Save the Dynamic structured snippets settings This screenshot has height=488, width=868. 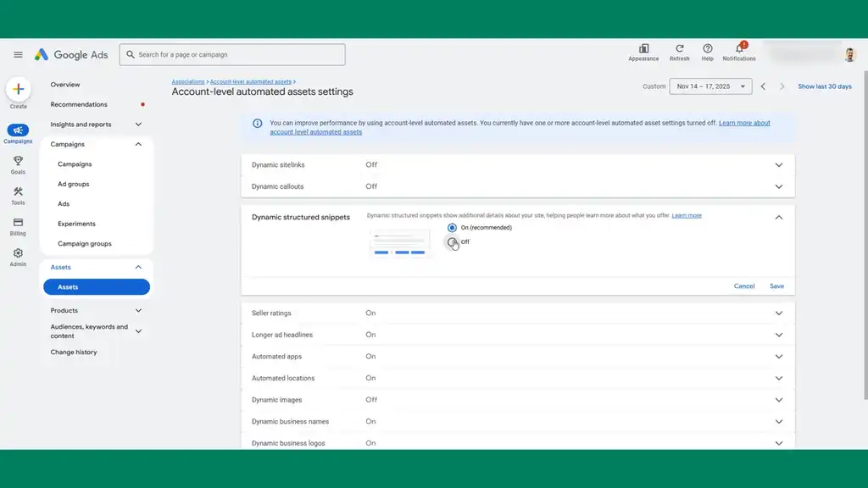[776, 286]
